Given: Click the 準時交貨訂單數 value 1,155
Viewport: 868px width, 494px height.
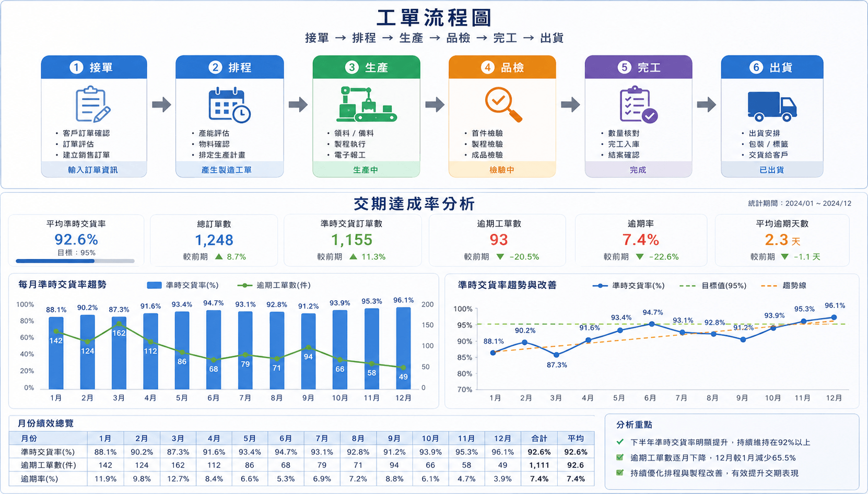Looking at the screenshot, I should pos(352,240).
